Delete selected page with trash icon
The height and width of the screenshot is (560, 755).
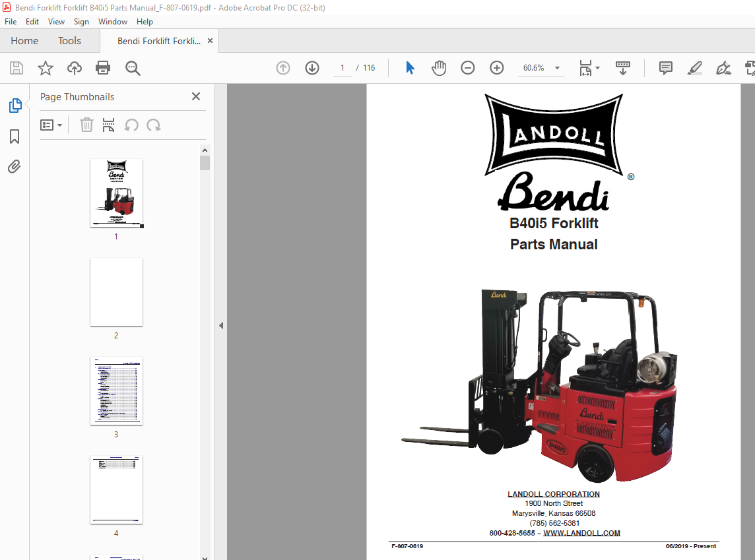(86, 125)
